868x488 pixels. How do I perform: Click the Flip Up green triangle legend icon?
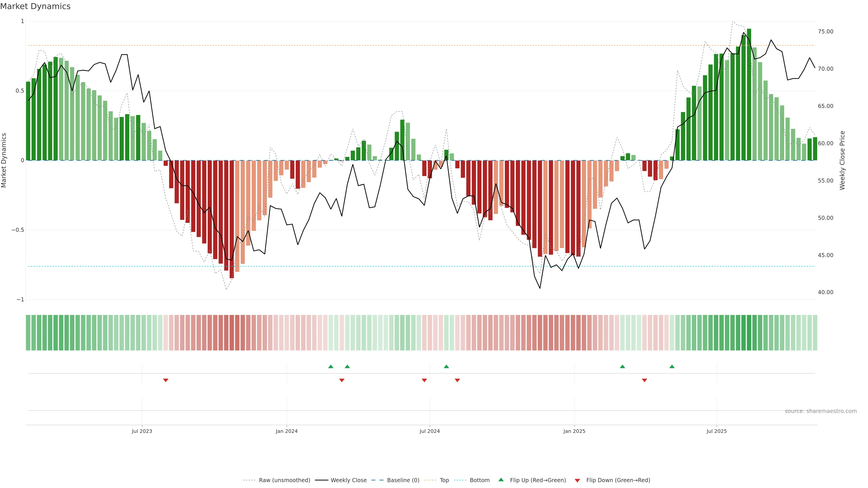point(501,480)
